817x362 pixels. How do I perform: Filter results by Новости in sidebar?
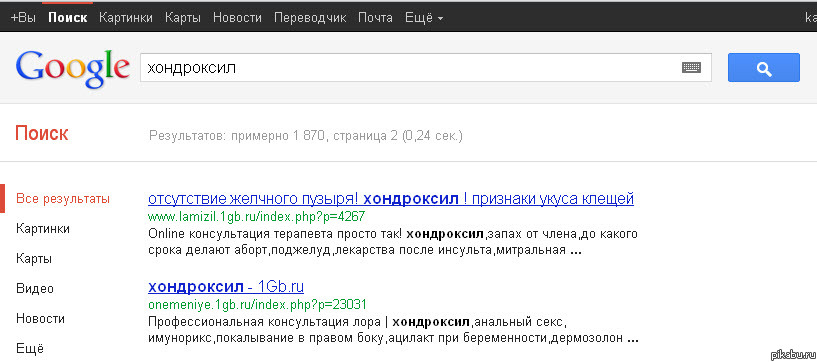(x=41, y=318)
